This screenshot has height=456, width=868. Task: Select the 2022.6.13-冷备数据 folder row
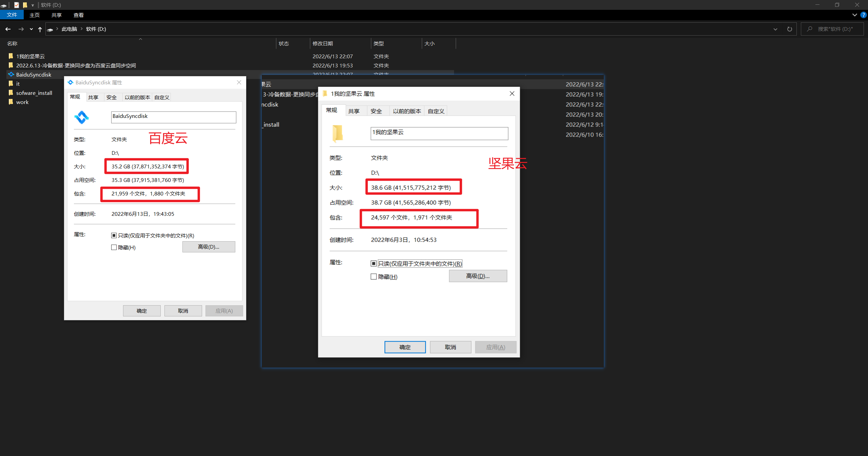click(230, 65)
